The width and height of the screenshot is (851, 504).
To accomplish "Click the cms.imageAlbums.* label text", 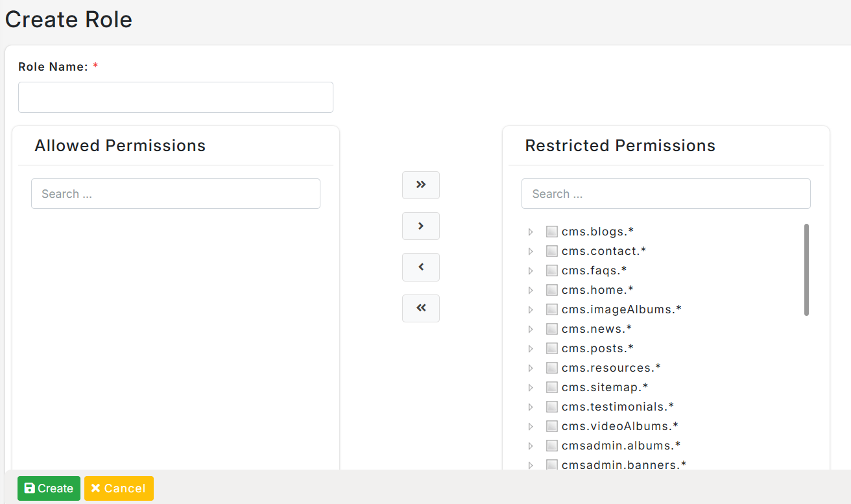I will (621, 309).
